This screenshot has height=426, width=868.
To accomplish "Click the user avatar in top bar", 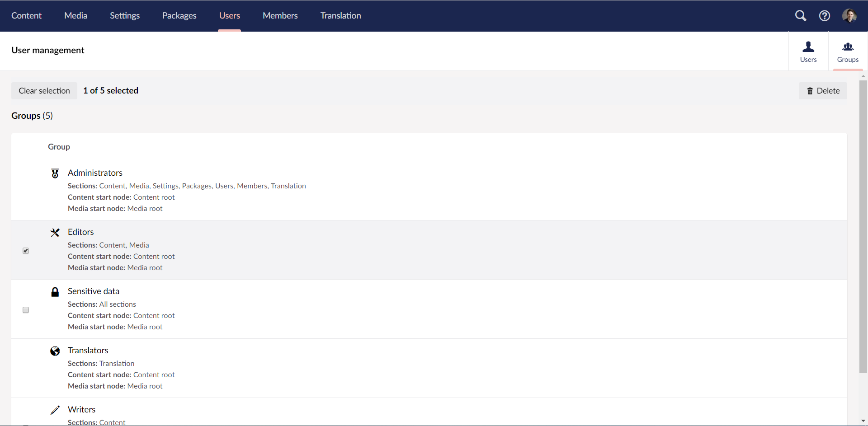I will coord(850,15).
